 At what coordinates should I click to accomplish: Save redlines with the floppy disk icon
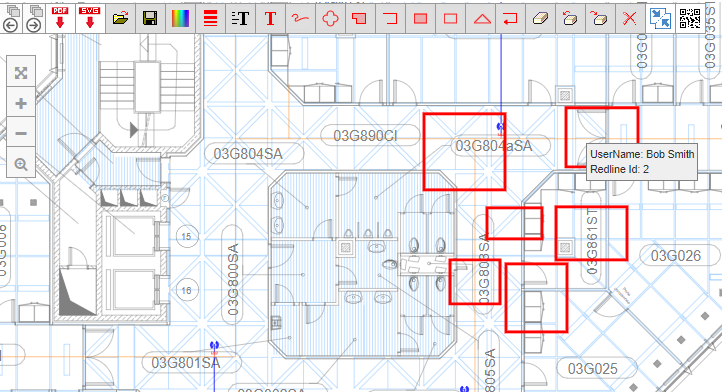click(x=150, y=18)
